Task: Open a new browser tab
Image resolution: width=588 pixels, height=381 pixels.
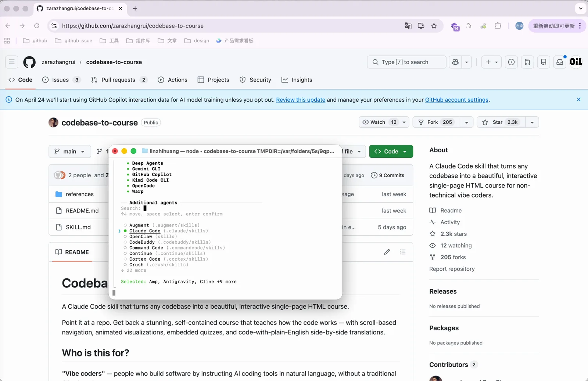Action: (x=135, y=8)
